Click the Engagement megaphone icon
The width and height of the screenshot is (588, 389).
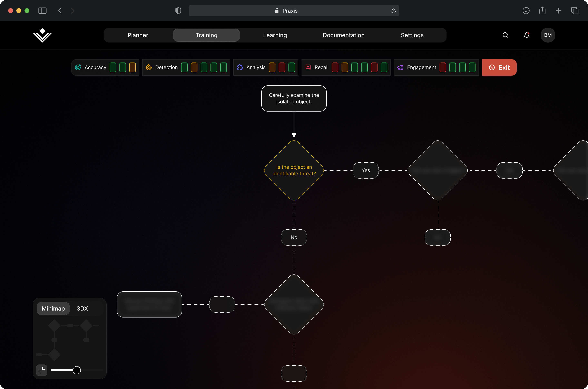(400, 67)
